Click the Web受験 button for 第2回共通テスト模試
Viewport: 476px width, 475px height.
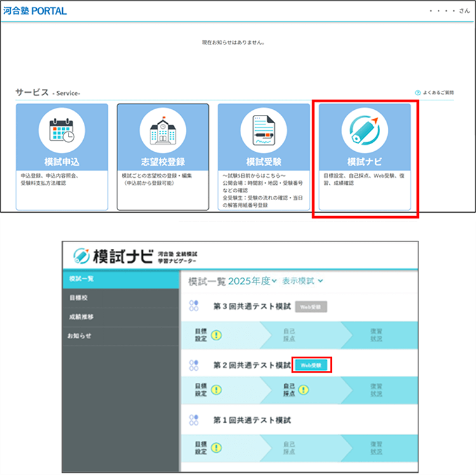coord(311,365)
